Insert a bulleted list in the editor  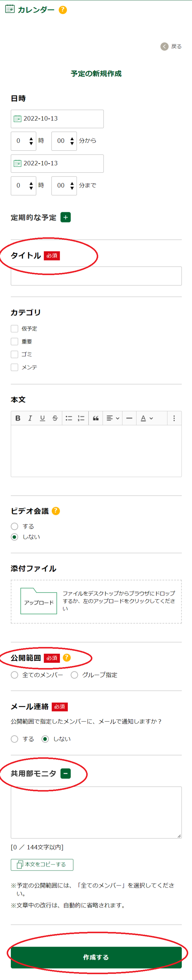[x=69, y=418]
